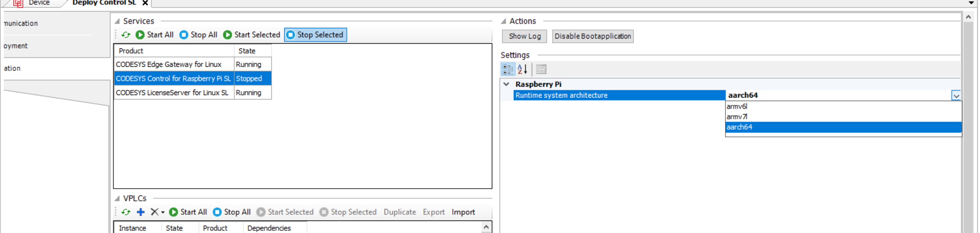This screenshot has width=980, height=233.
Task: Select CODESYS LicenseServer for Linux SL row
Action: pyautogui.click(x=193, y=93)
